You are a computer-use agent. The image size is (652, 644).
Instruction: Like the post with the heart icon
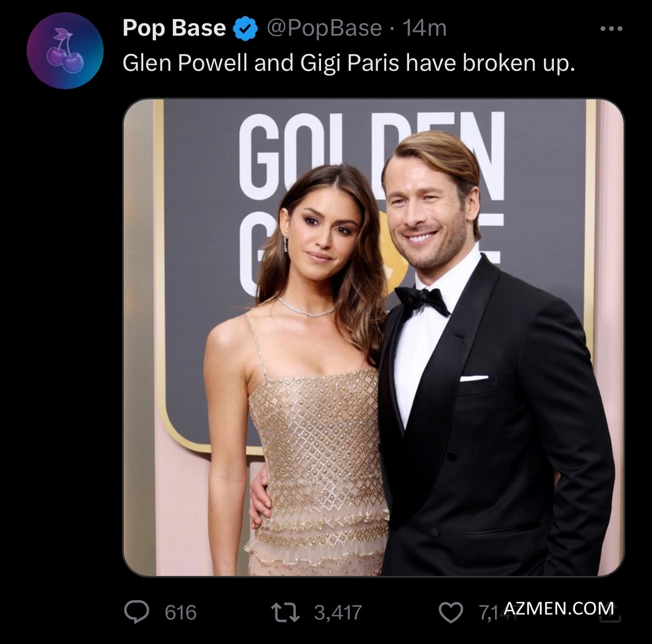click(451, 613)
